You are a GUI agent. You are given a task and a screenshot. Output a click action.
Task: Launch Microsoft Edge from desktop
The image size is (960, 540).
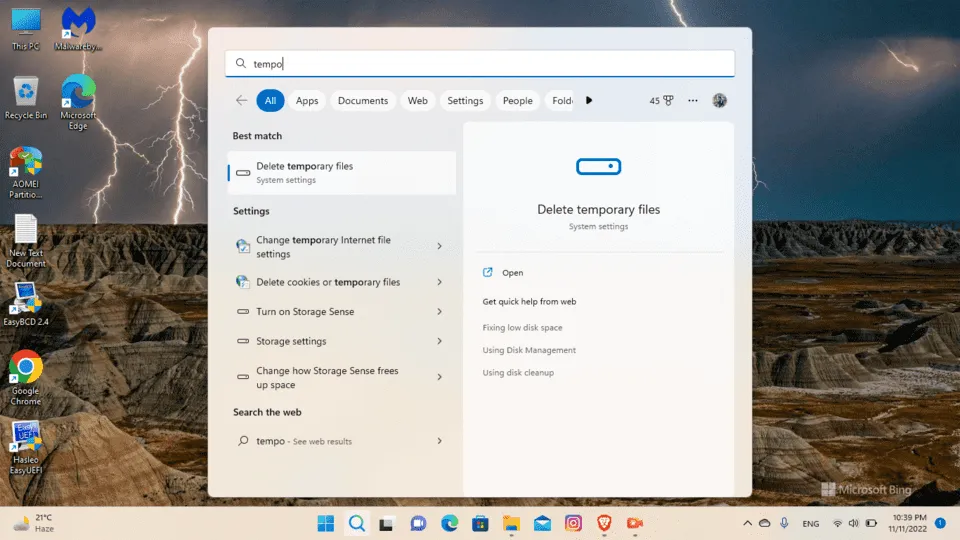78,102
